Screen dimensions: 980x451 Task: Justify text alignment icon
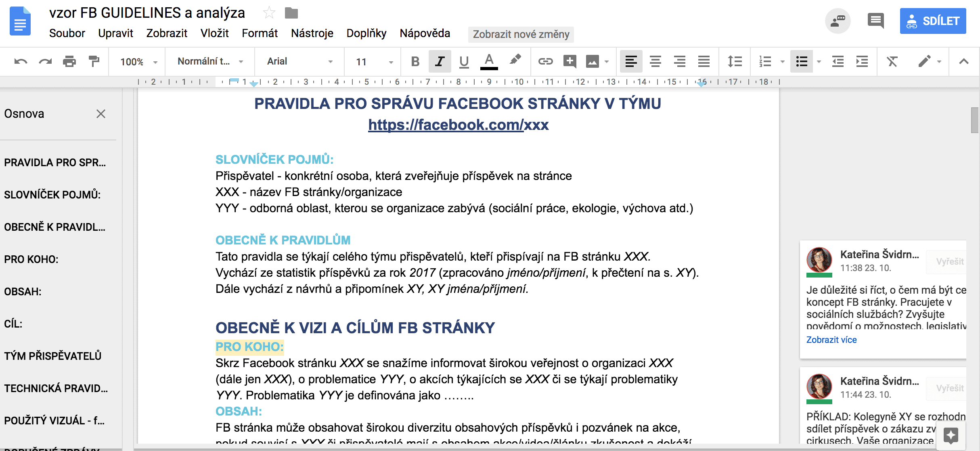pos(704,61)
